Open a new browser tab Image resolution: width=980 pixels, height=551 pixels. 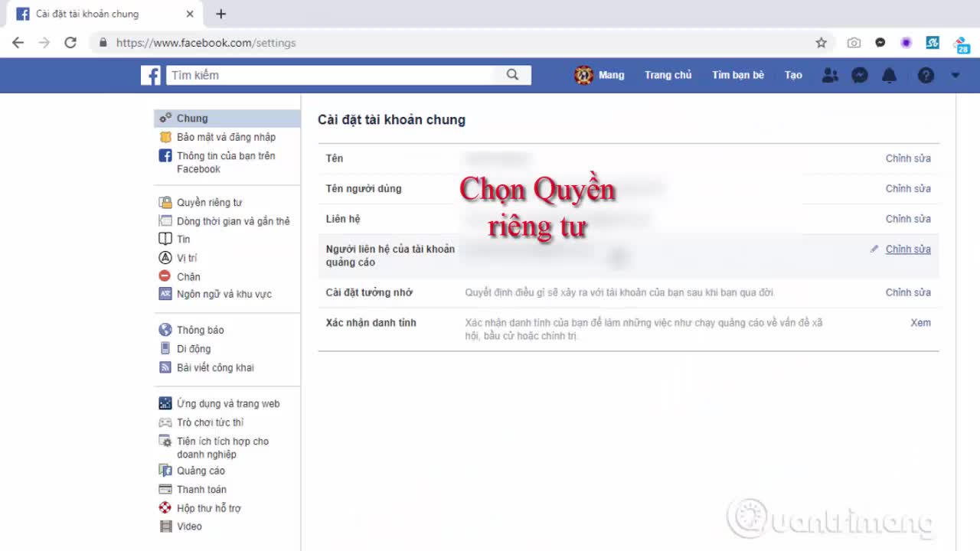220,14
